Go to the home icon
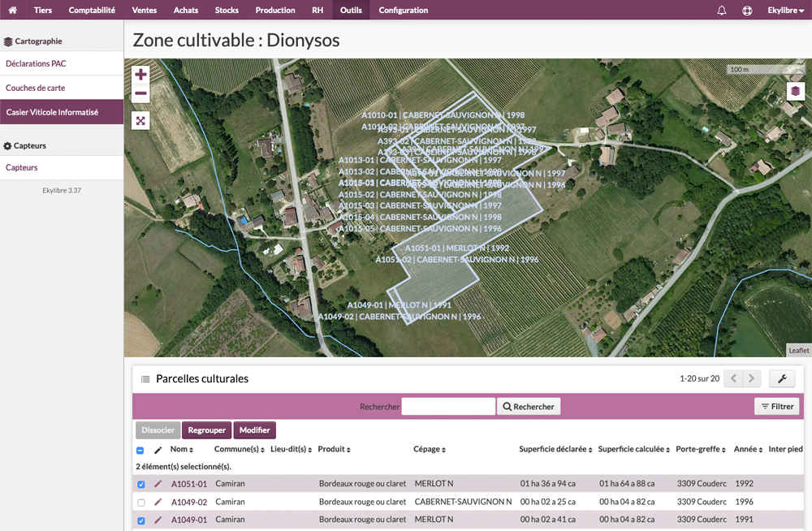 [x=12, y=10]
